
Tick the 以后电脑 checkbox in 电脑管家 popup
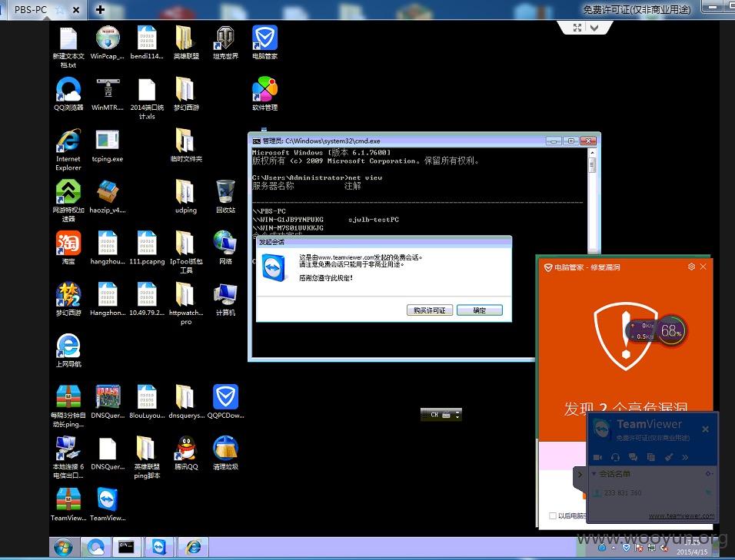[553, 515]
